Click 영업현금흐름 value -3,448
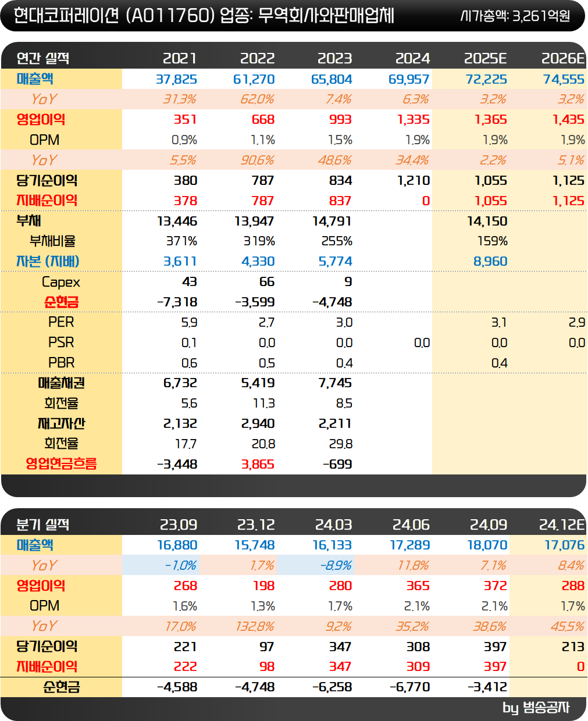The width and height of the screenshot is (588, 721). pos(177,465)
